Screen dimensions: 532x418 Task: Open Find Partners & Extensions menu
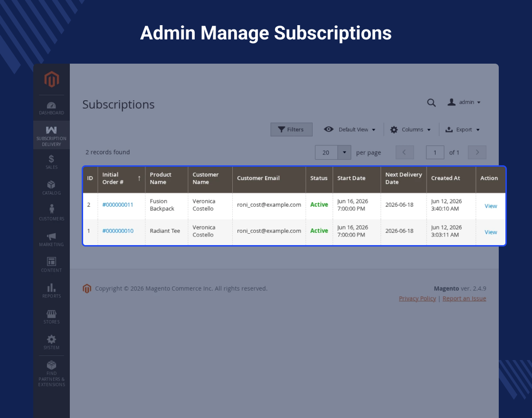coord(52,374)
